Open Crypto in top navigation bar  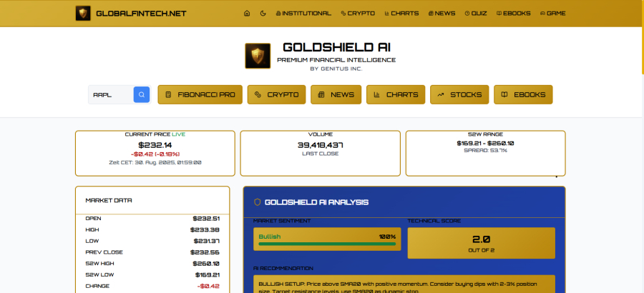(358, 13)
